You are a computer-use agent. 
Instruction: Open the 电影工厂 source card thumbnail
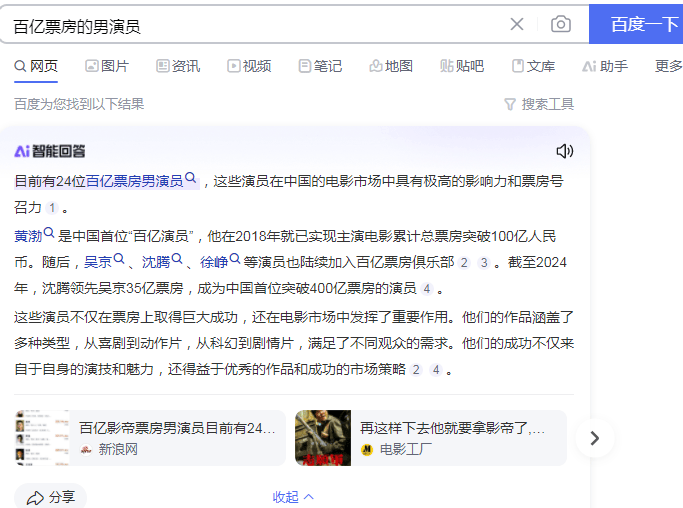[x=323, y=438]
